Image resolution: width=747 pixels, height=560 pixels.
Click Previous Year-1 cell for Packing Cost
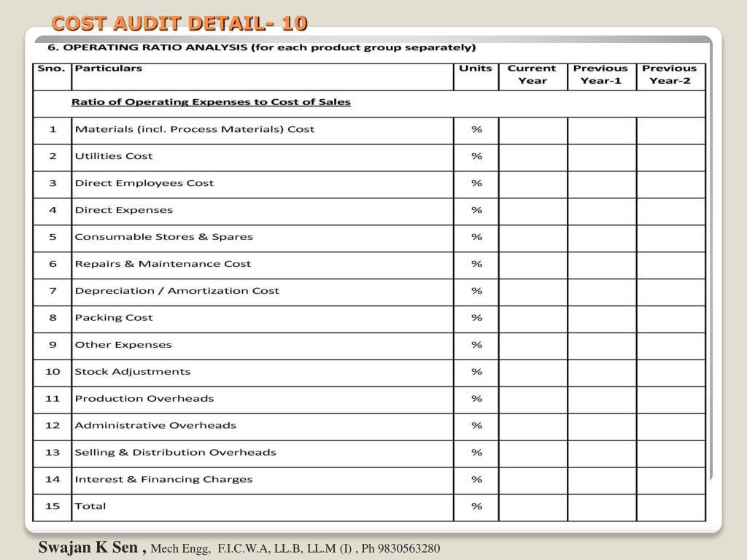[x=602, y=319]
